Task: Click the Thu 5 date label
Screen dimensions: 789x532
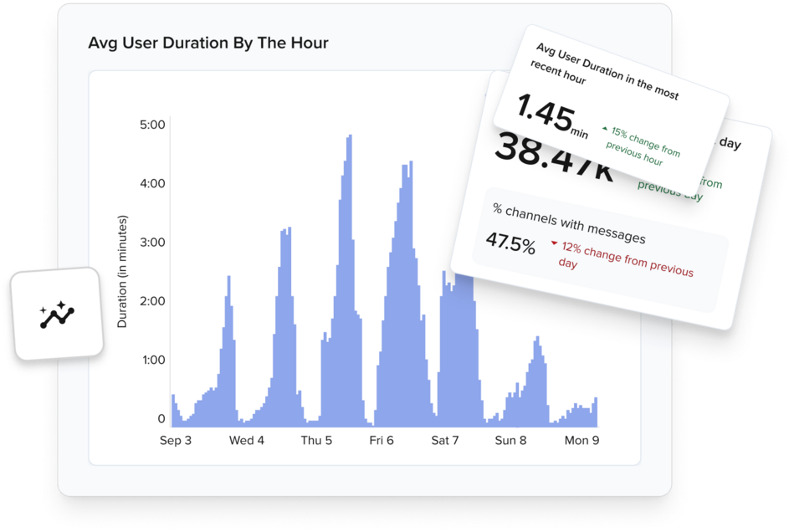Action: coord(316,440)
